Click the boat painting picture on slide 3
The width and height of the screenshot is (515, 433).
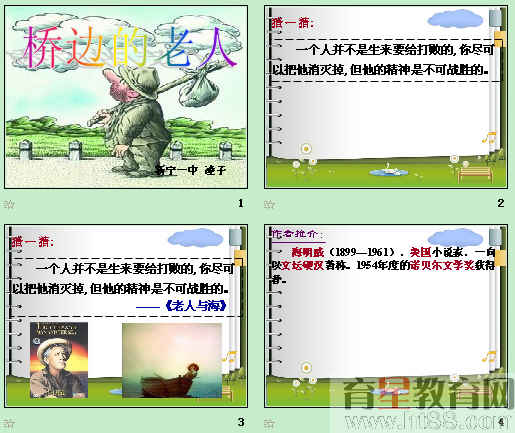click(172, 360)
